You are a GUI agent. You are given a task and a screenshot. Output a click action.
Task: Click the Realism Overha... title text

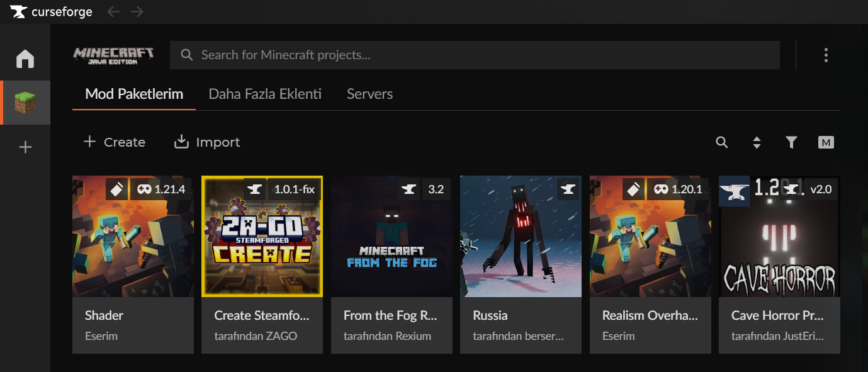[x=650, y=315]
